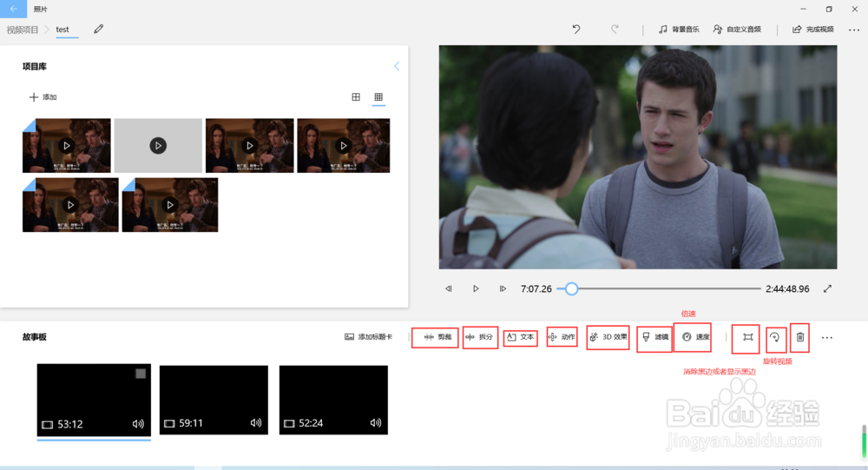Toggle remove or show black bars icon
This screenshot has width=868, height=470.
(x=748, y=337)
